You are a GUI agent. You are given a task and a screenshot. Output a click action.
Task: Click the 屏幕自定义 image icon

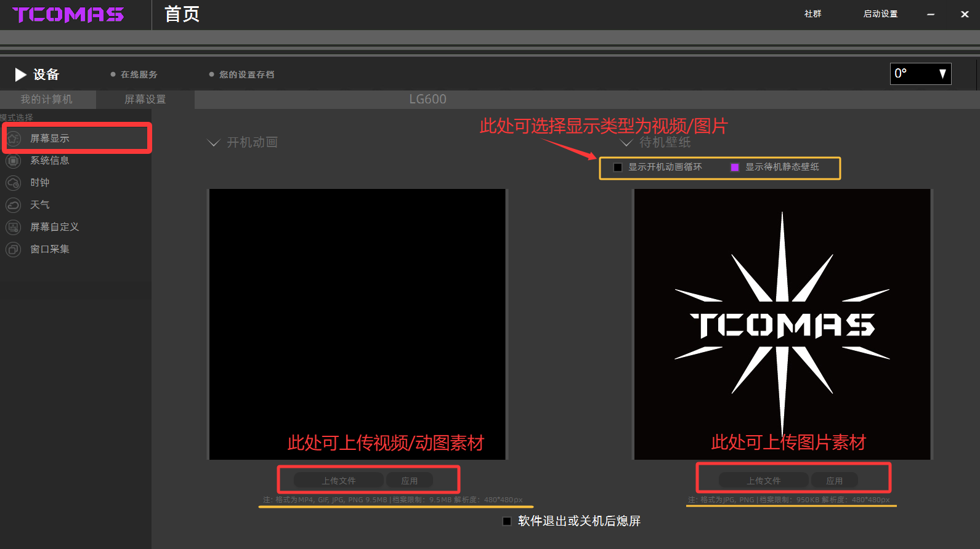tap(14, 227)
